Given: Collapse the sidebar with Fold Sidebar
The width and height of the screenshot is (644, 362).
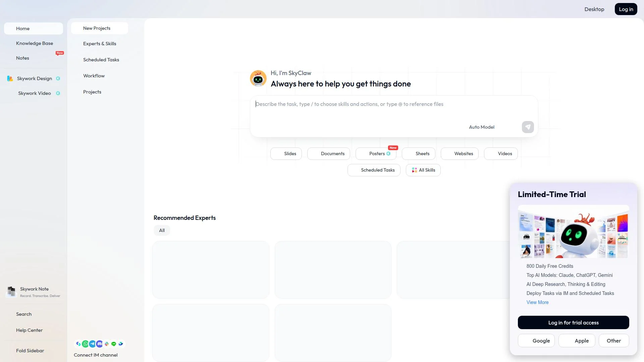Looking at the screenshot, I should [34, 351].
